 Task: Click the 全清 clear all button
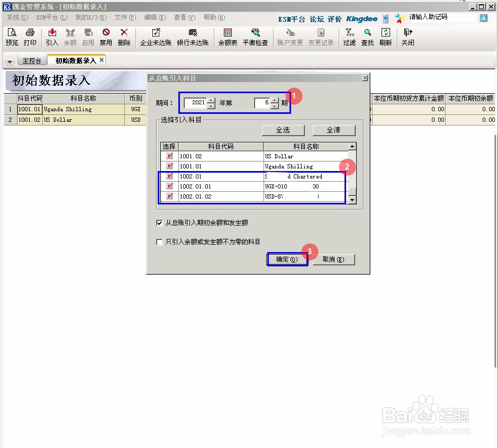pyautogui.click(x=334, y=130)
